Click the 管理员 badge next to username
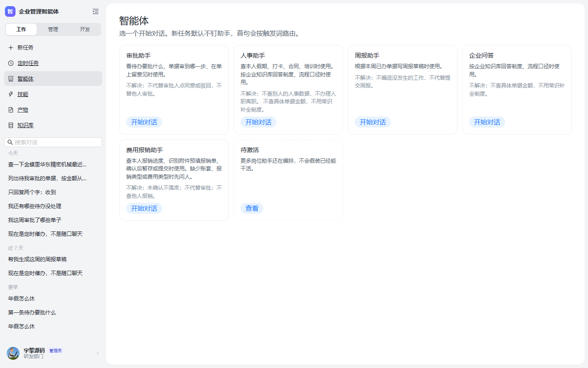 (56, 351)
